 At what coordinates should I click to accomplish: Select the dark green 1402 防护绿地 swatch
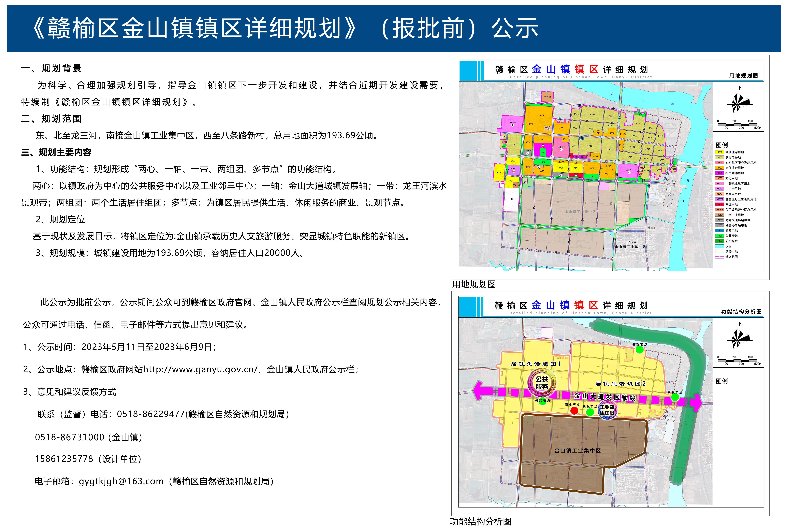pos(720,241)
